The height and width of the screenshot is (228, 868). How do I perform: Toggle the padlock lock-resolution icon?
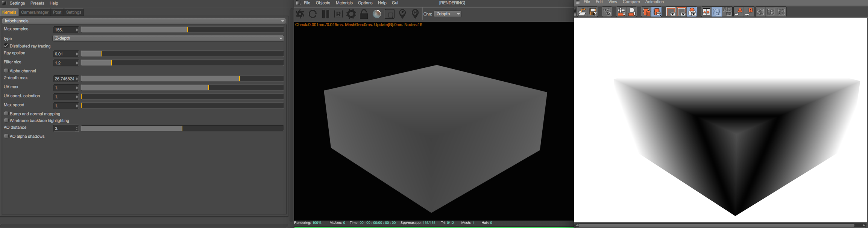(364, 14)
